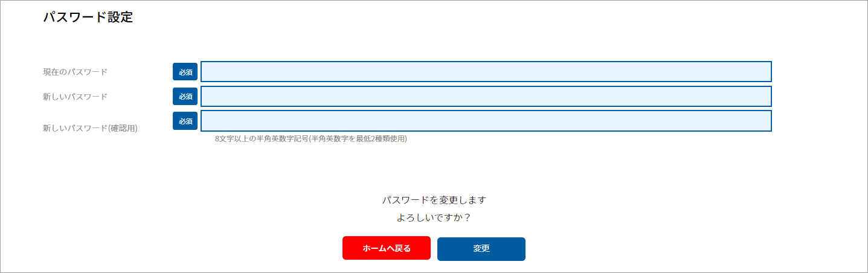Click the 必須 badge beside 現在のパスワード
The height and width of the screenshot is (273, 868).
coord(185,72)
